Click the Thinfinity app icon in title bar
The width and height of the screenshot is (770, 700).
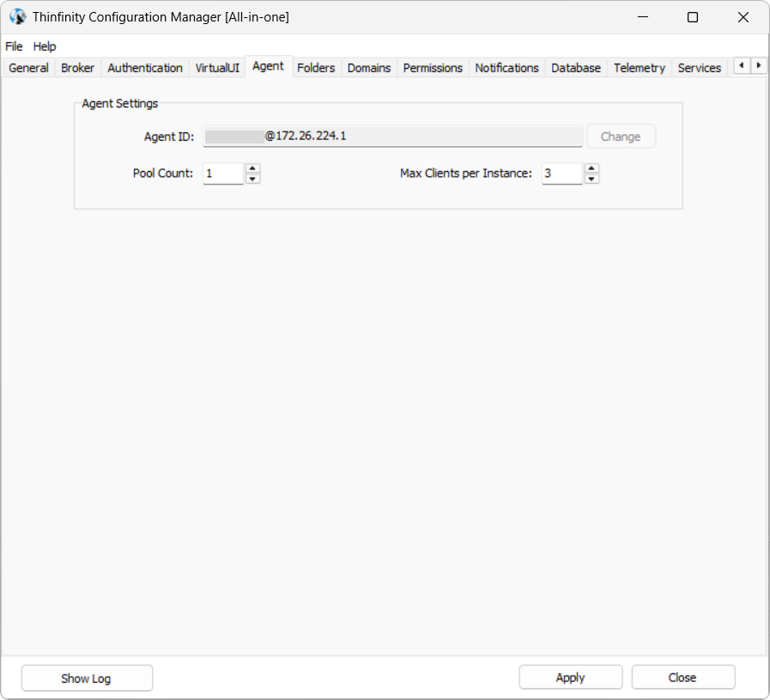[17, 17]
